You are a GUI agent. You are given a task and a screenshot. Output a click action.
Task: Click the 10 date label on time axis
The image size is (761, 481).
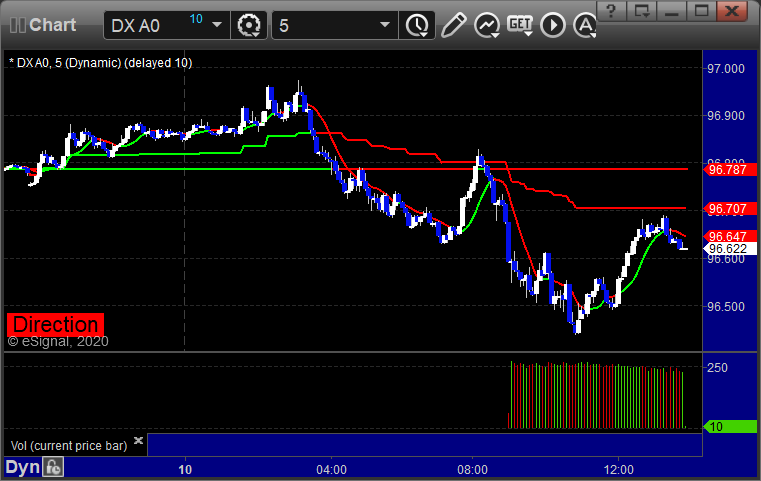tap(185, 469)
